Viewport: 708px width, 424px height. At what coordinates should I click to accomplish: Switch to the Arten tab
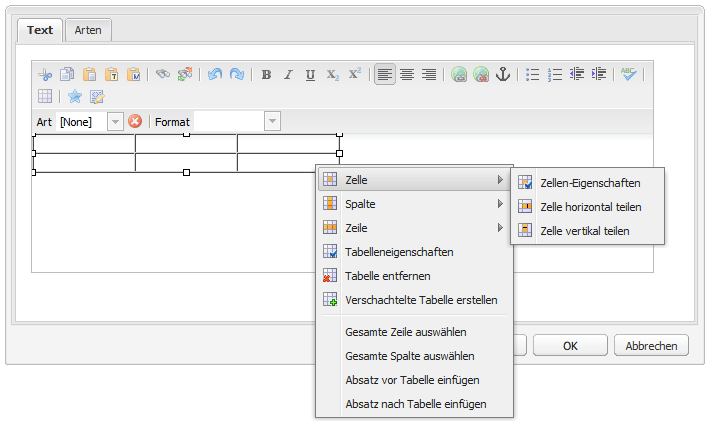pyautogui.click(x=89, y=31)
